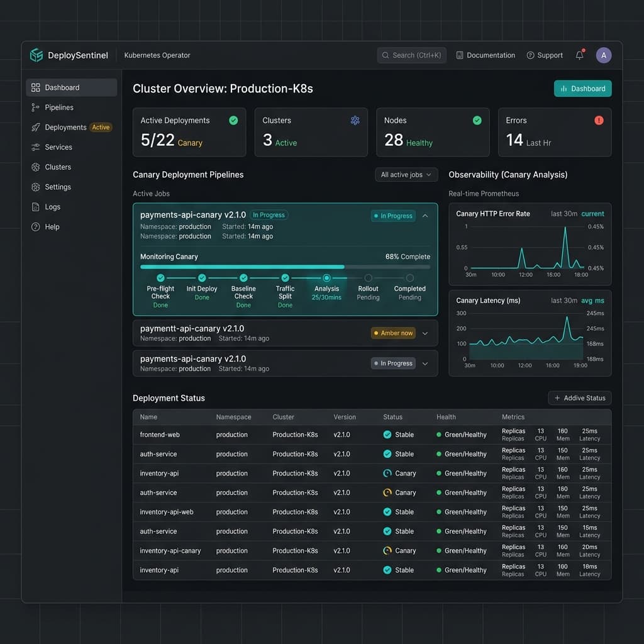
Task: Click the Services sliders icon
Action: 36,147
